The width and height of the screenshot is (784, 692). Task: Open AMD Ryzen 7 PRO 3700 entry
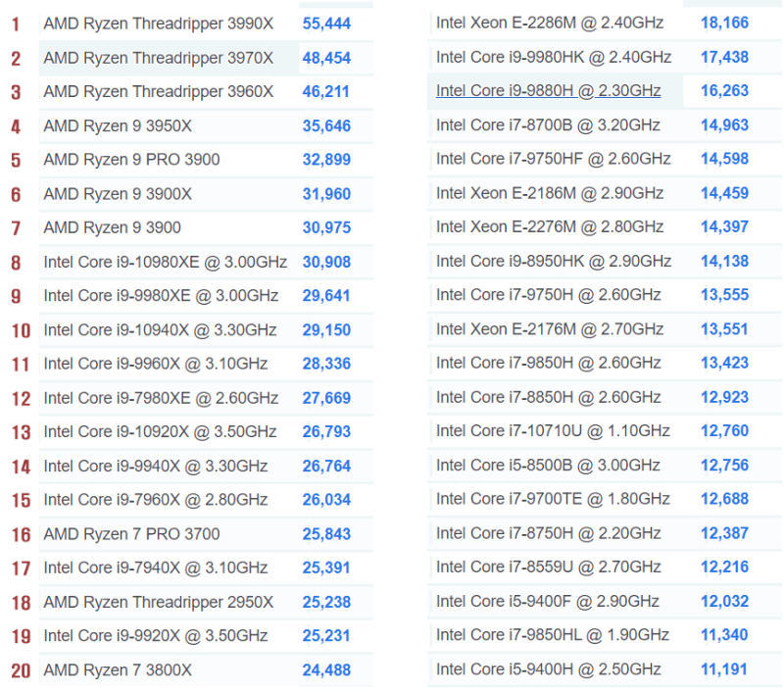131,534
